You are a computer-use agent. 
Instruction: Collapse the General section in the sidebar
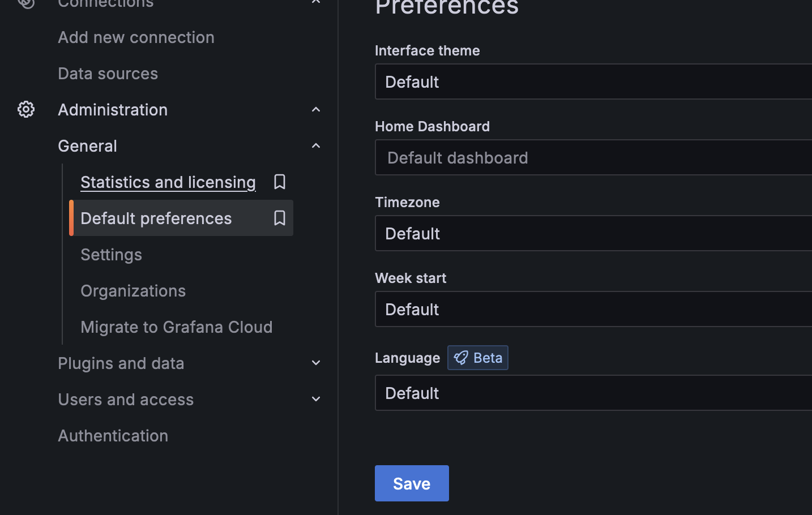(315, 145)
